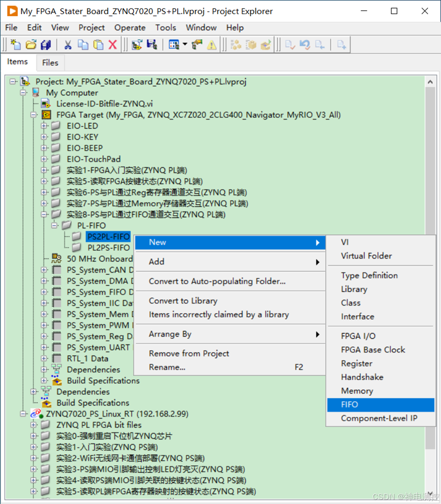This screenshot has height=504, width=441.
Task: Expand the EIO-TouchPad folder
Action: (x=44, y=159)
